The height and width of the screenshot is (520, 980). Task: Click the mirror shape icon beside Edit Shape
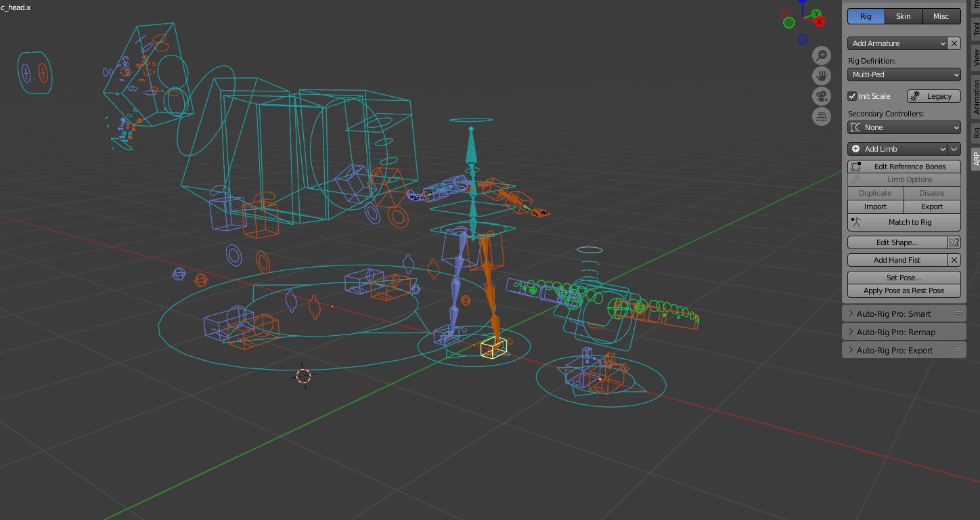pyautogui.click(x=954, y=242)
